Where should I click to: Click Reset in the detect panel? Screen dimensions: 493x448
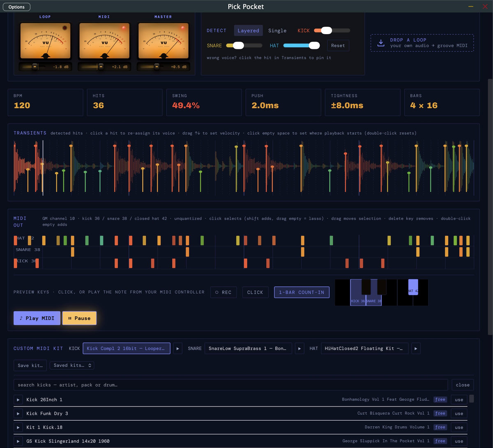click(x=338, y=46)
